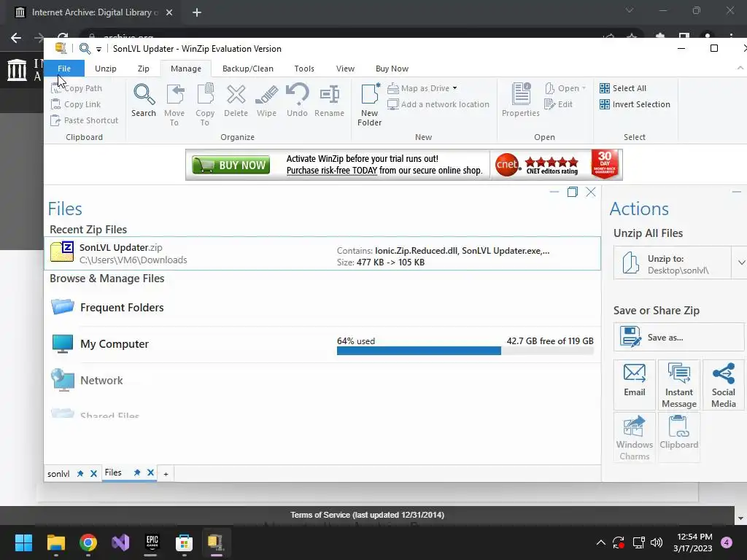Click the WinZip app icon in title bar

pyautogui.click(x=61, y=49)
